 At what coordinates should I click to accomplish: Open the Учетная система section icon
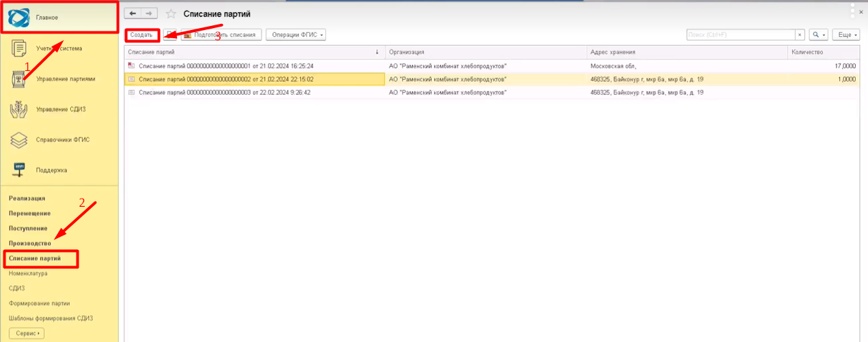[20, 48]
